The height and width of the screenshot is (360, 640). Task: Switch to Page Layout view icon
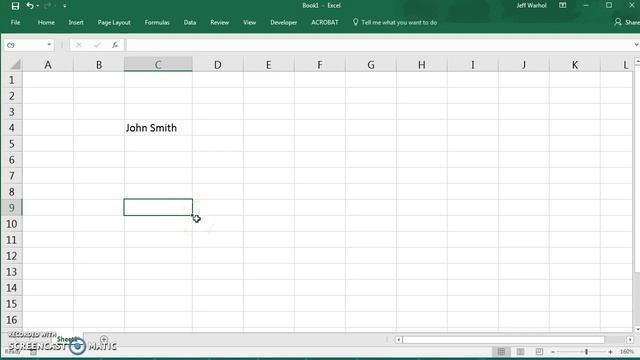point(520,351)
